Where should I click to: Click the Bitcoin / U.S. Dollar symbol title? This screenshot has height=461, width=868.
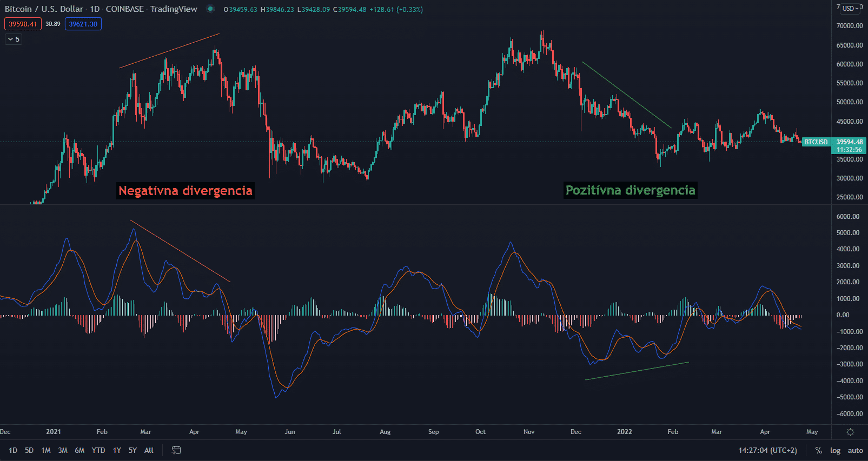(44, 9)
